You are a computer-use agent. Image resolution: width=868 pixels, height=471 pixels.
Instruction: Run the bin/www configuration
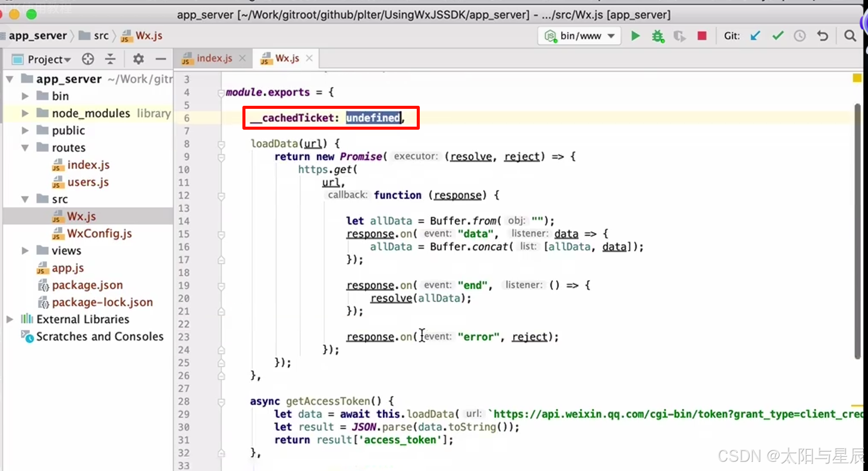pyautogui.click(x=635, y=36)
